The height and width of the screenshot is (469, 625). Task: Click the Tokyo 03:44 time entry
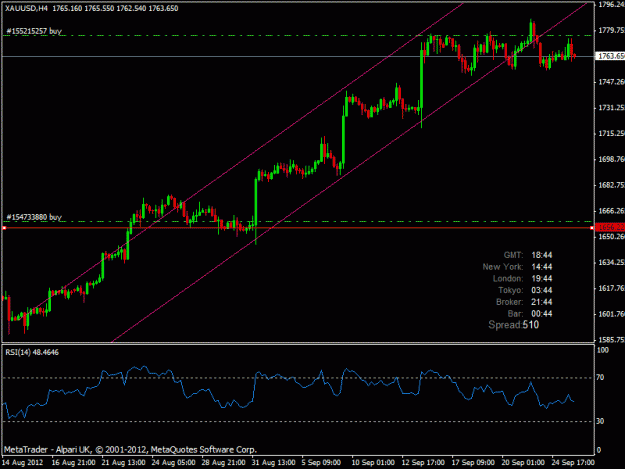[x=525, y=290]
